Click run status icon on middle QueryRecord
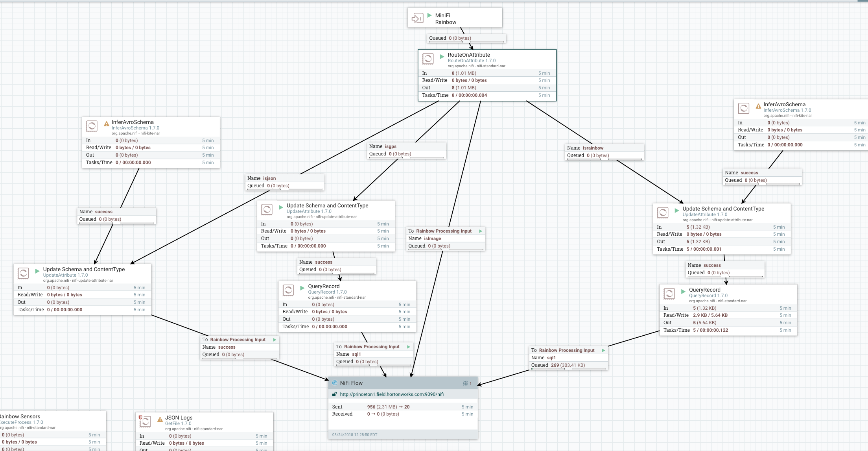Image resolution: width=868 pixels, height=451 pixels. [x=302, y=288]
